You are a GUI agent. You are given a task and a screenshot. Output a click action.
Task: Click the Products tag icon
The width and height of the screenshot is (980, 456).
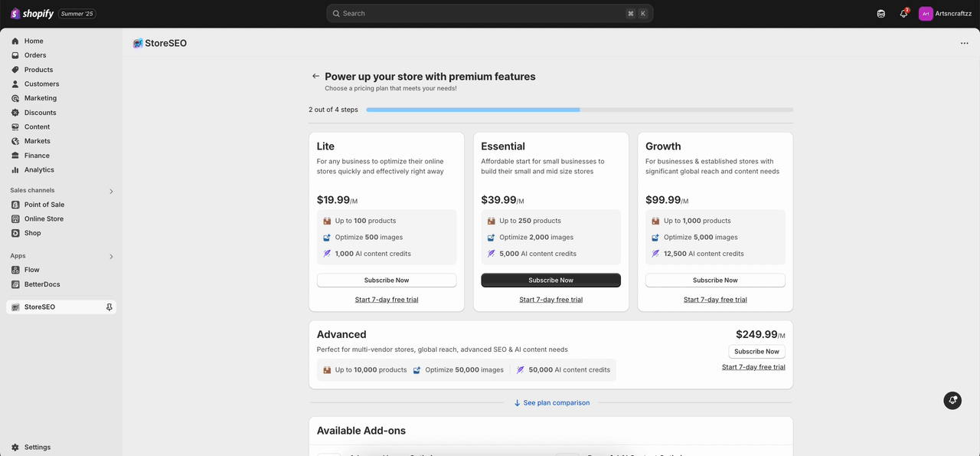(15, 70)
